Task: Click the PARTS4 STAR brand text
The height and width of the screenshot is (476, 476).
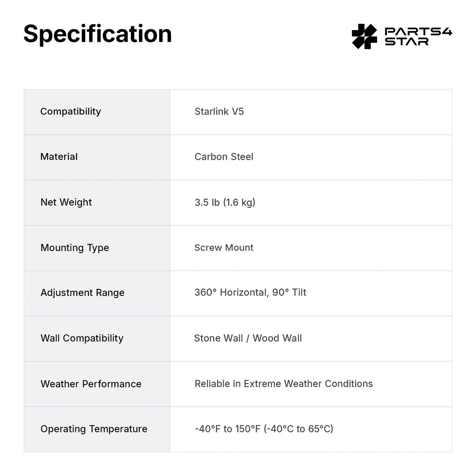Action: tap(418, 36)
